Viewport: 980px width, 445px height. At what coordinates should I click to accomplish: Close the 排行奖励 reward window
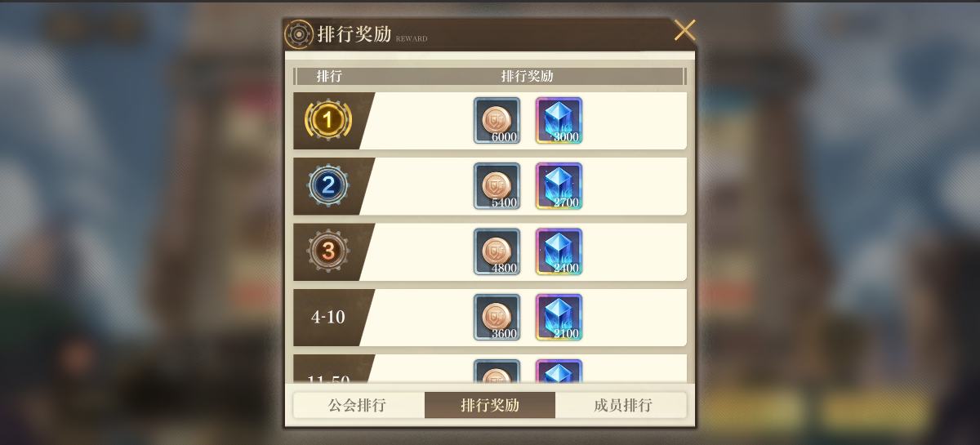point(684,30)
